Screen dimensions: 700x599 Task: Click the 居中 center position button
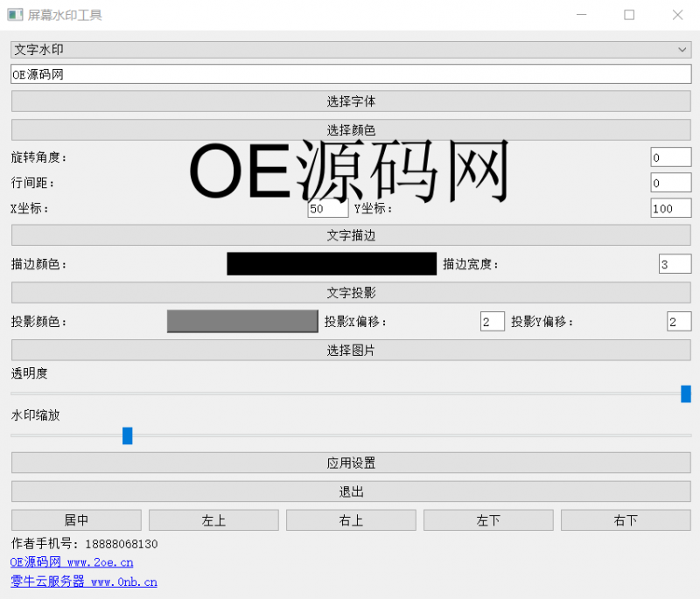[76, 519]
